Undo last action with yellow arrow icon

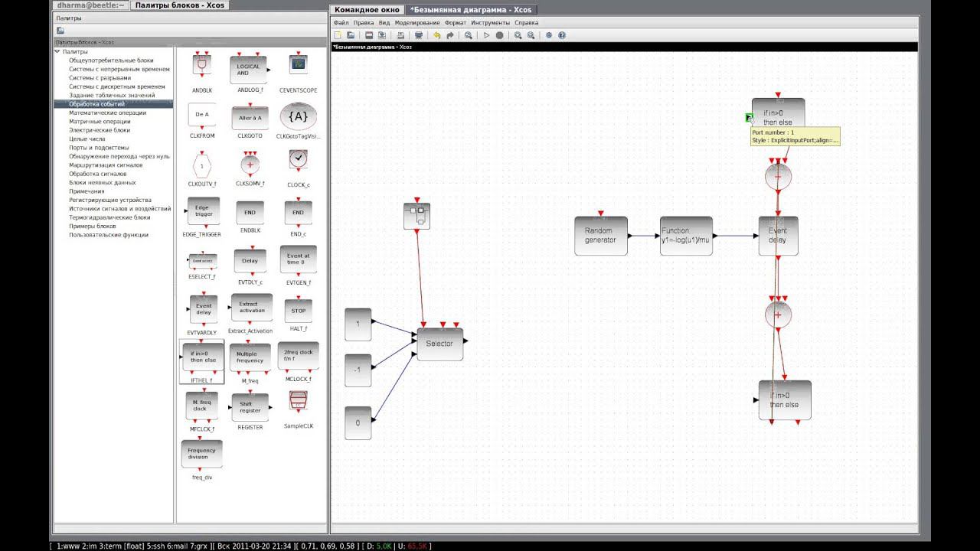click(x=436, y=35)
